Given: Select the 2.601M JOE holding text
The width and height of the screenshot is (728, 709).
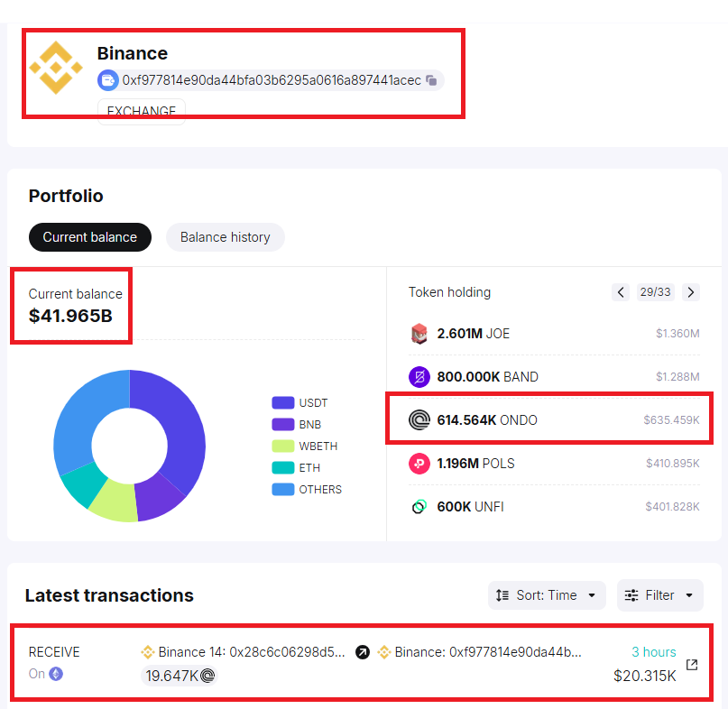Looking at the screenshot, I should coord(473,334).
